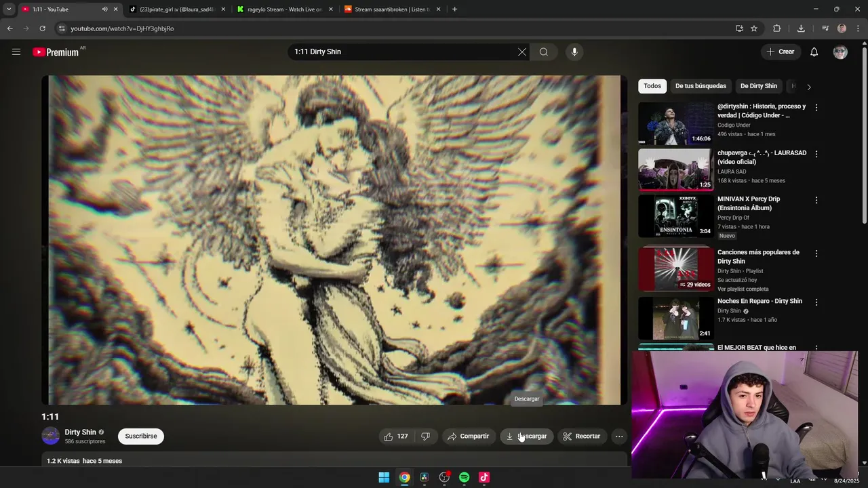
Task: Open the tab search dropdown arrow
Action: 9,9
